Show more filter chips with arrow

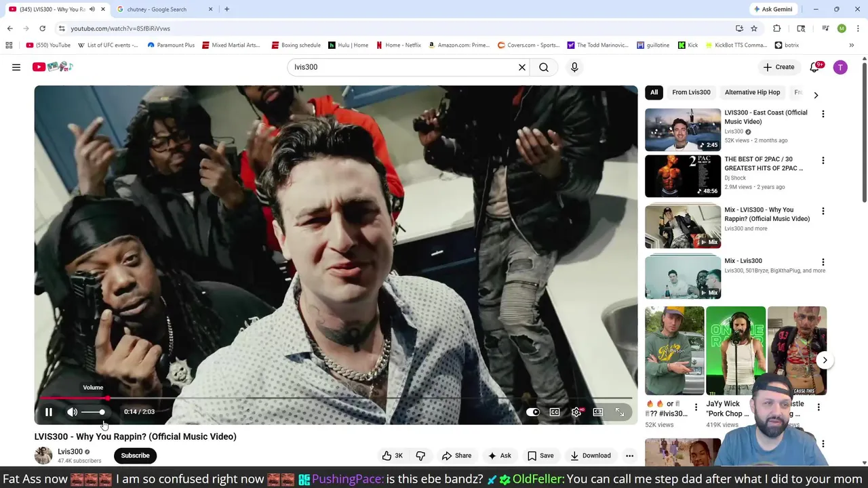(816, 95)
